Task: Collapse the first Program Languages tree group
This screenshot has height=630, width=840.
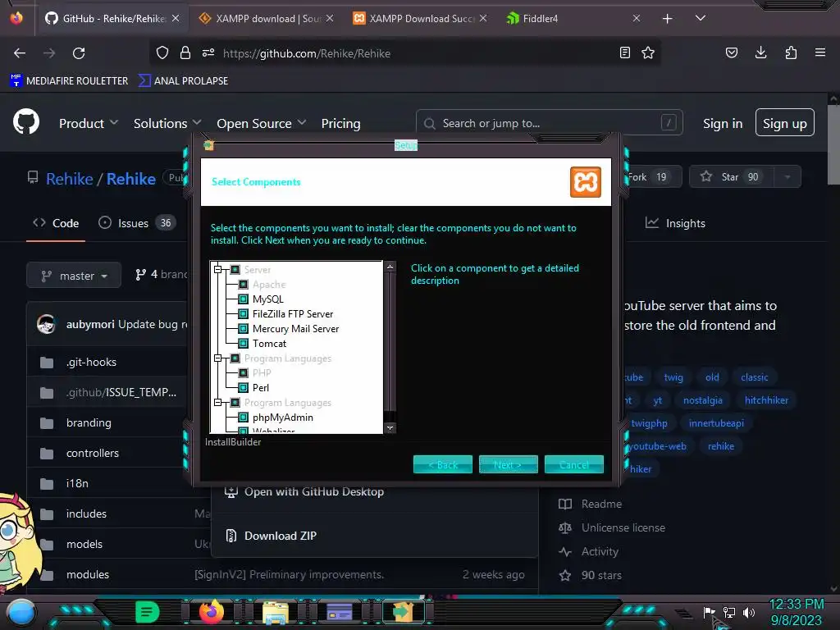Action: [x=218, y=358]
